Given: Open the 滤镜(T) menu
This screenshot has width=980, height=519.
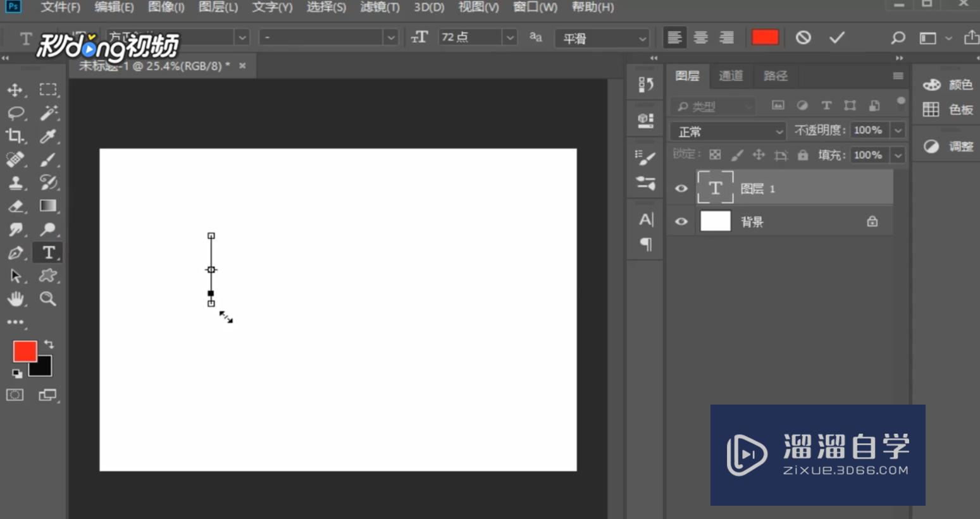Looking at the screenshot, I should [x=380, y=8].
